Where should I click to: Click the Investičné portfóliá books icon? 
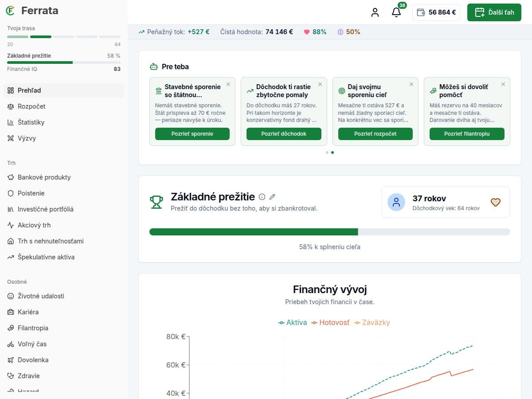pos(11,209)
